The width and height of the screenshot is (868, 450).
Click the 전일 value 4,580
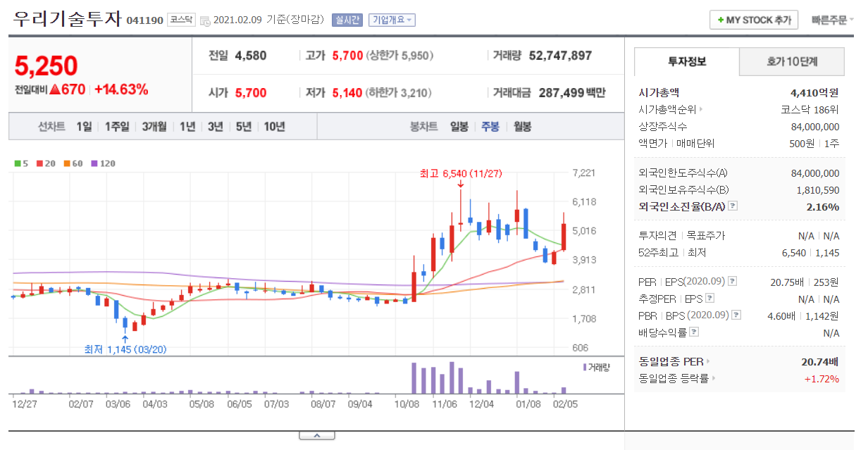251,55
